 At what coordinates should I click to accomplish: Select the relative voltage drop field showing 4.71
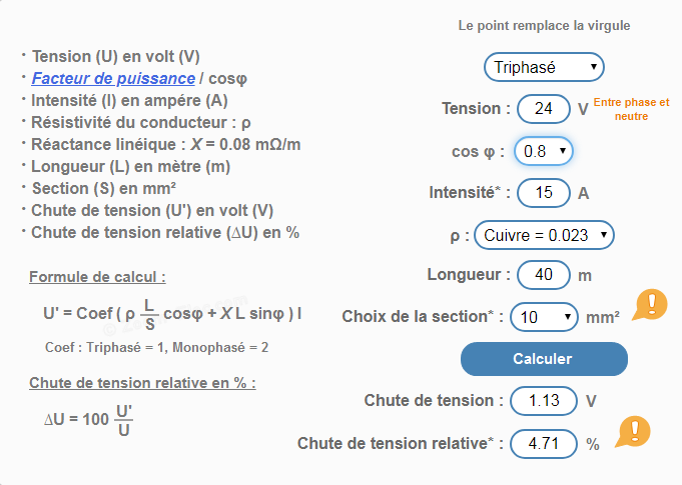(544, 444)
